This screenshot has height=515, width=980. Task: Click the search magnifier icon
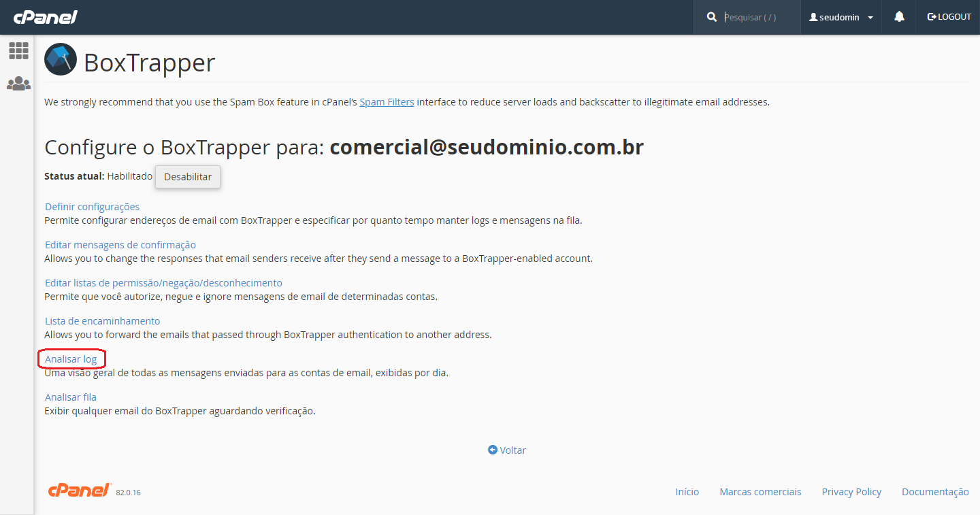pyautogui.click(x=712, y=17)
